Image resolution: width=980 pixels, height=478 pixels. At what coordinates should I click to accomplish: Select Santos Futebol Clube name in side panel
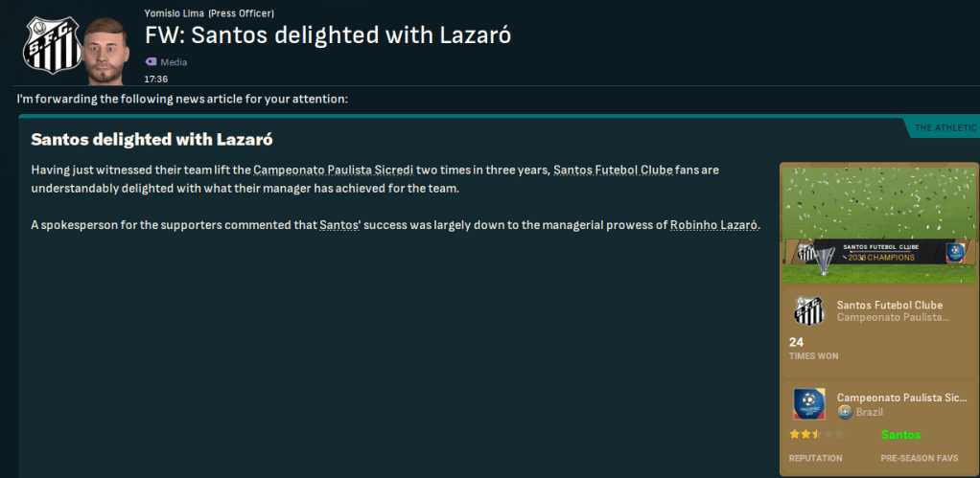pos(892,305)
